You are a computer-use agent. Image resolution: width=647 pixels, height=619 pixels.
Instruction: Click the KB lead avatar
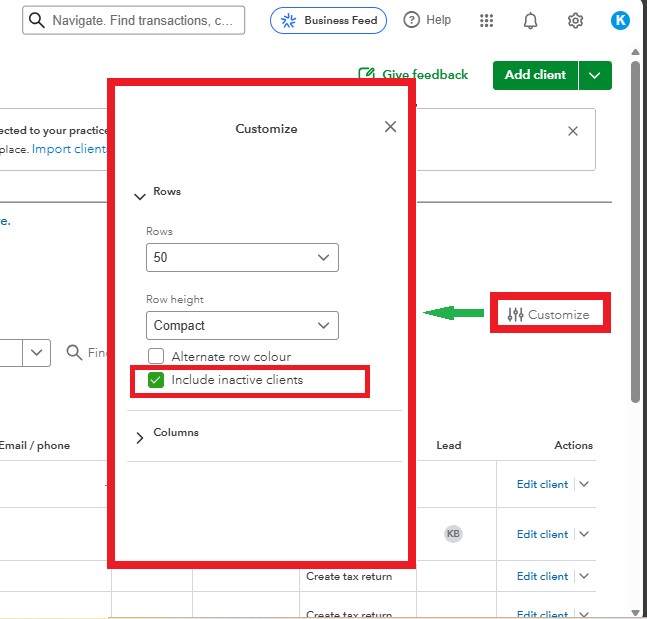pos(453,534)
